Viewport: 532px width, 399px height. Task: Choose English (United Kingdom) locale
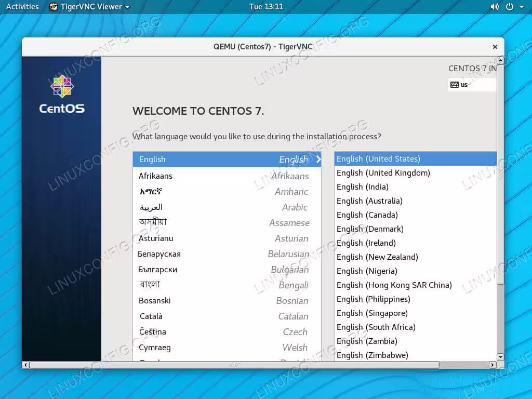[415, 173]
